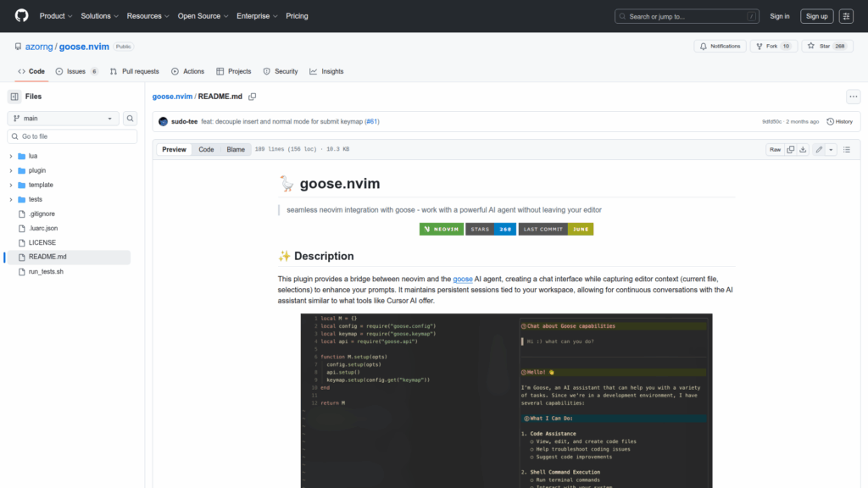Go to the Pull requests tab
Image resolution: width=868 pixels, height=488 pixels.
tap(134, 71)
